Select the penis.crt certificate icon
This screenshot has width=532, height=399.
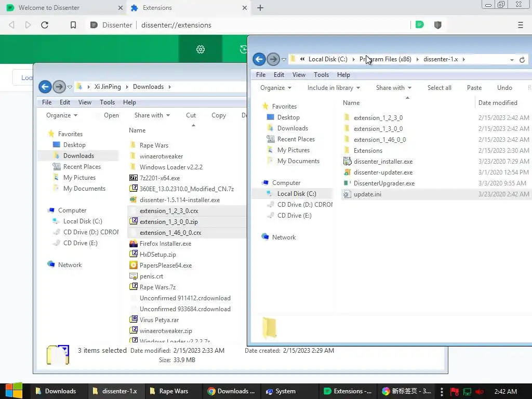pyautogui.click(x=134, y=276)
